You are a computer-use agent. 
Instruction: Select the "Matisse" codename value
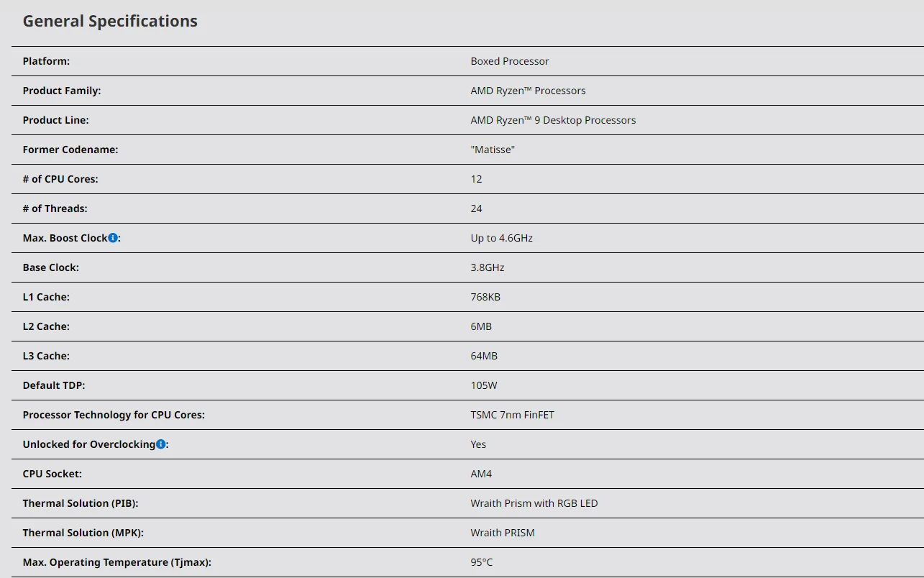(493, 150)
